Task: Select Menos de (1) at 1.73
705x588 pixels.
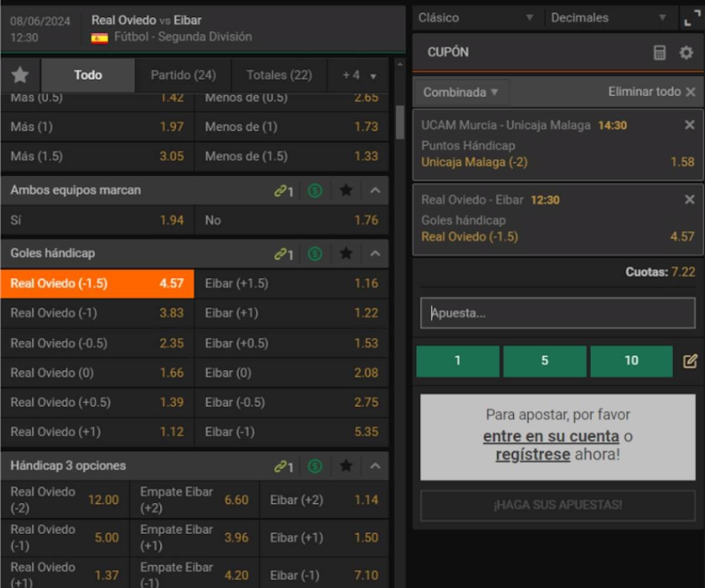Action: tap(292, 126)
